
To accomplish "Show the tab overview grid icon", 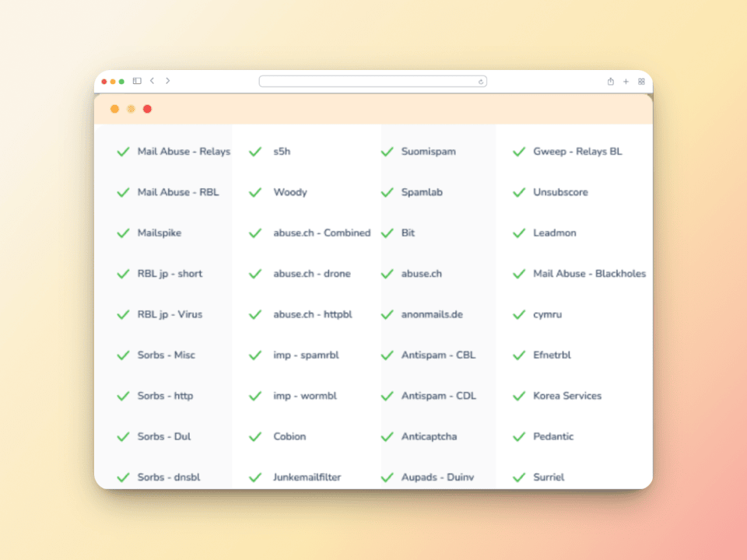I will tap(642, 82).
